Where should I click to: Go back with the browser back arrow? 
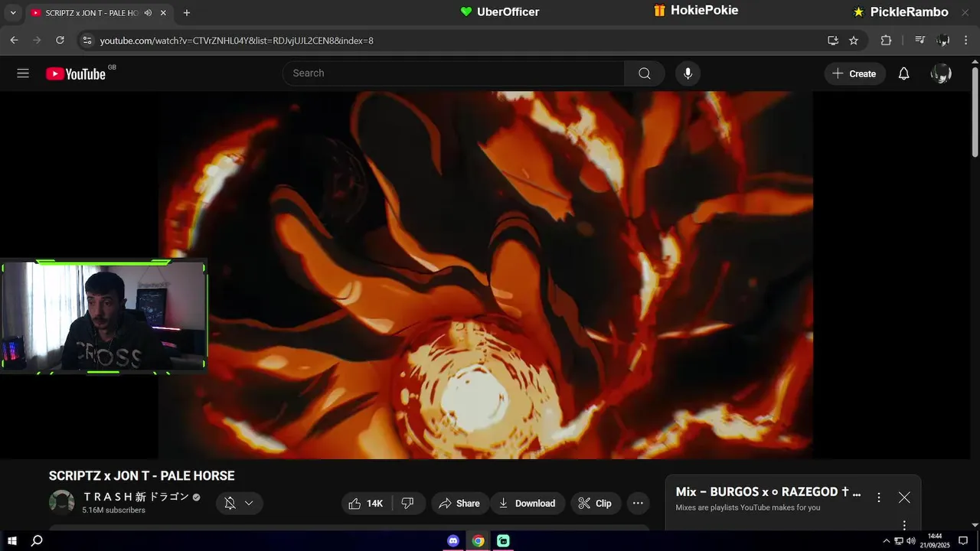pyautogui.click(x=14, y=41)
